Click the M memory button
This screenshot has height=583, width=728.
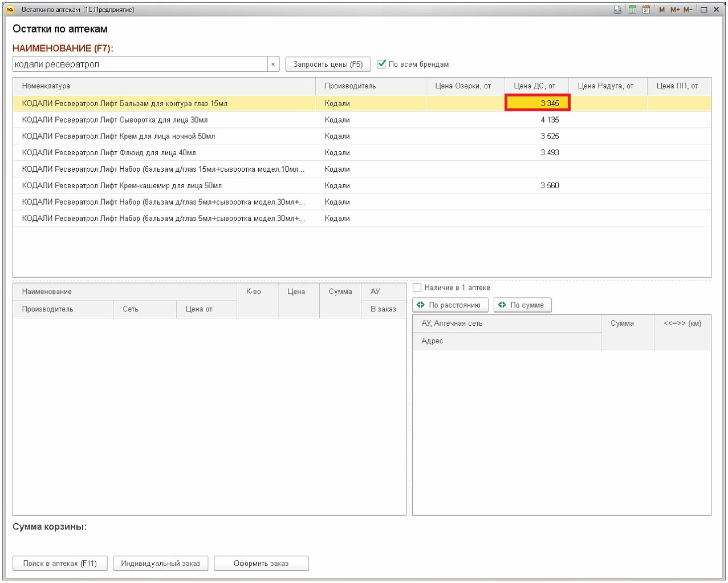(661, 10)
